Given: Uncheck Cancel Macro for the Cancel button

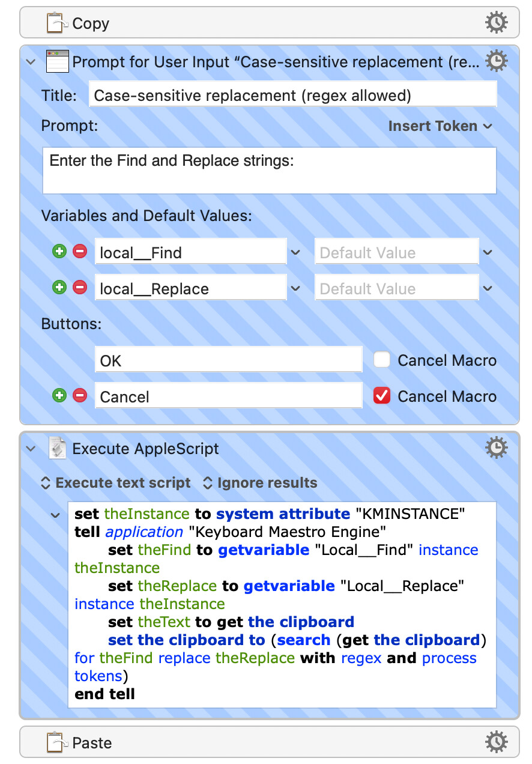Looking at the screenshot, I should tap(382, 396).
